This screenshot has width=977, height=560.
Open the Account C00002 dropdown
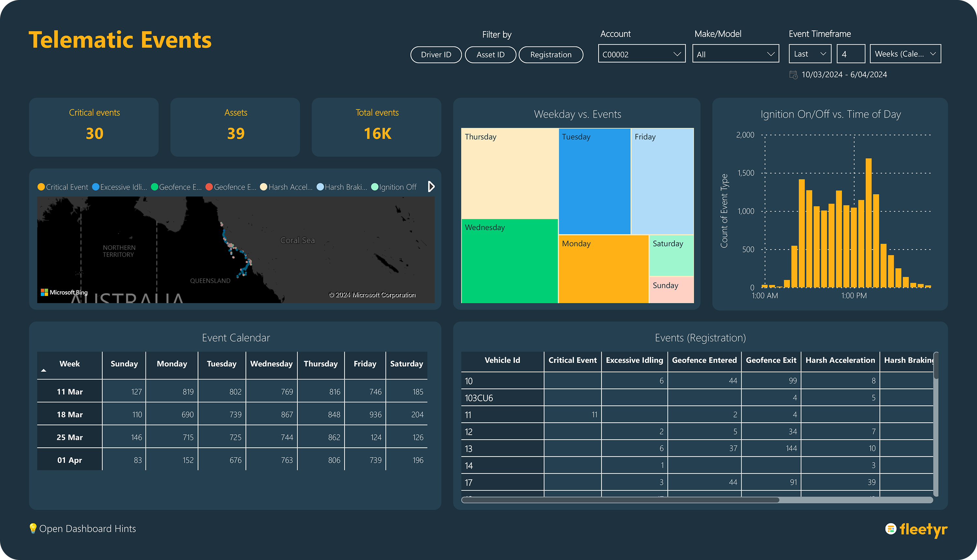click(641, 54)
